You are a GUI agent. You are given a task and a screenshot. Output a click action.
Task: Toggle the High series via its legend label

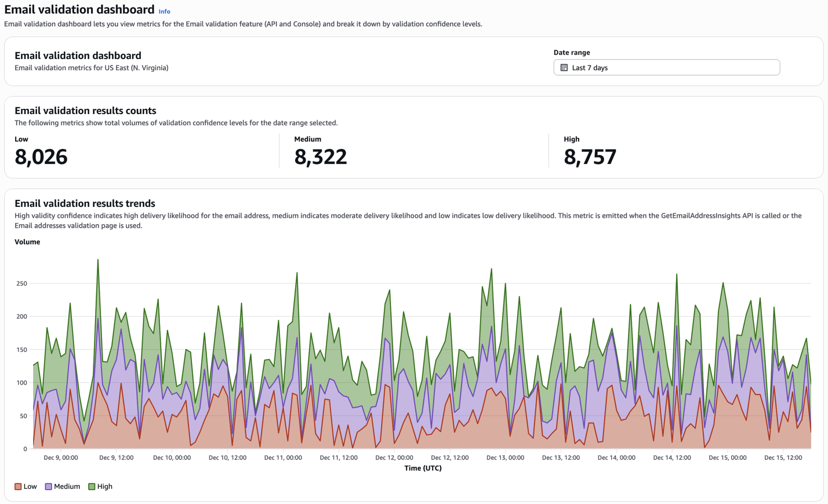(x=105, y=487)
